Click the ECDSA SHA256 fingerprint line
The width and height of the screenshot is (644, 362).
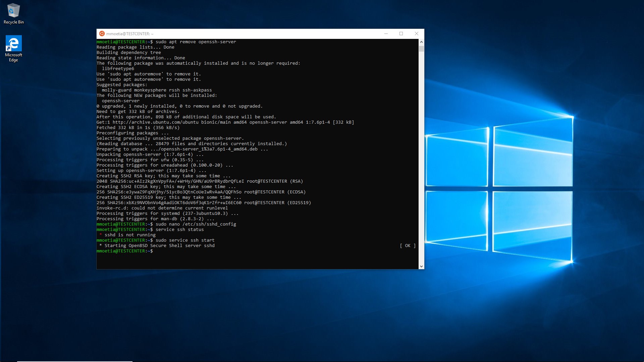[x=201, y=192]
